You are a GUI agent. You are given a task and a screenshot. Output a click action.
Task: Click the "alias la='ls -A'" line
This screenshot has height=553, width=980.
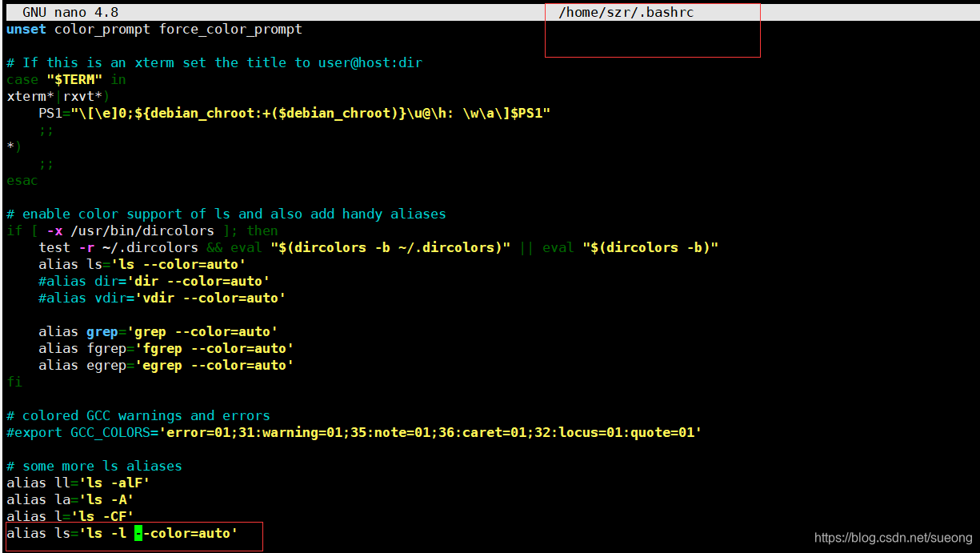pos(70,499)
